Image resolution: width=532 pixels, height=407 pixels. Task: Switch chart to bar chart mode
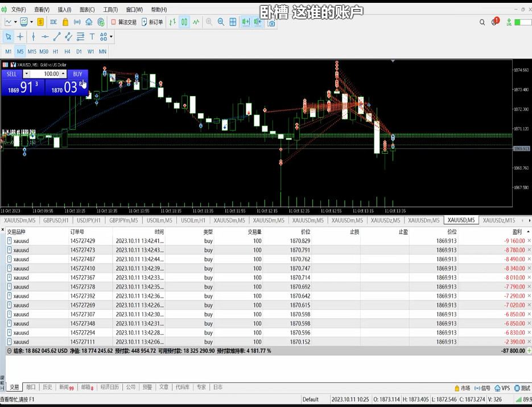(x=172, y=22)
